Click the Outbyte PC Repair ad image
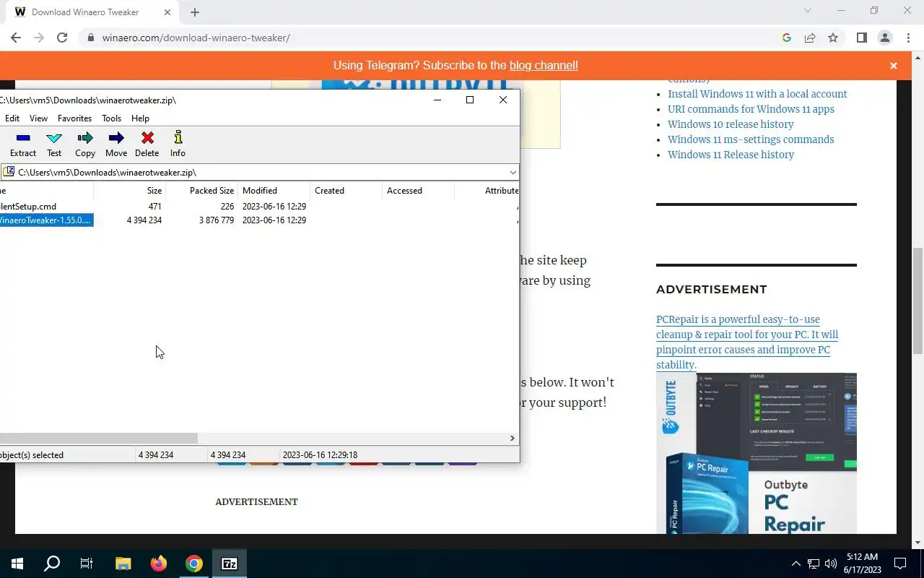The height and width of the screenshot is (578, 924). point(757,453)
